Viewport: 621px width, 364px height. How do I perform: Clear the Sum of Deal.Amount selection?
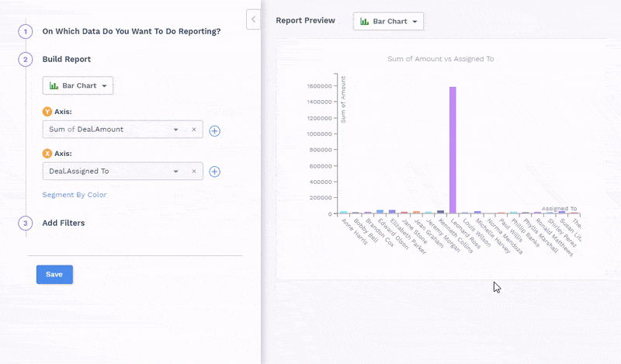[194, 130]
